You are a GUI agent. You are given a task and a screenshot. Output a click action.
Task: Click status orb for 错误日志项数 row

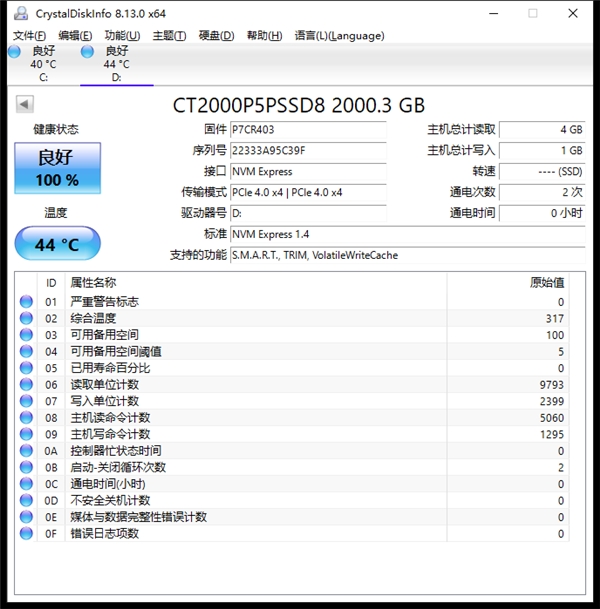click(x=26, y=534)
